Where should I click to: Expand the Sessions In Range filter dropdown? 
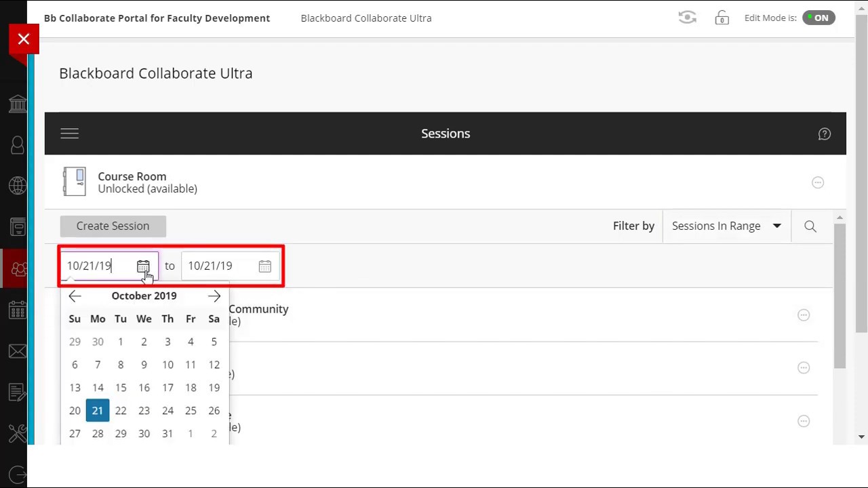pyautogui.click(x=726, y=226)
